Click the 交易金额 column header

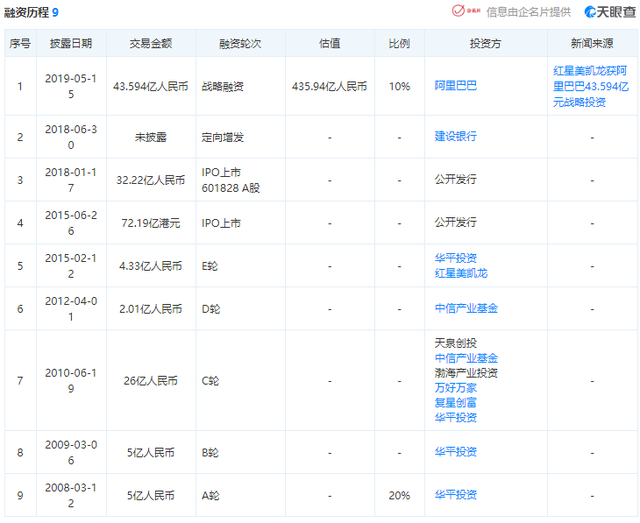coord(150,44)
